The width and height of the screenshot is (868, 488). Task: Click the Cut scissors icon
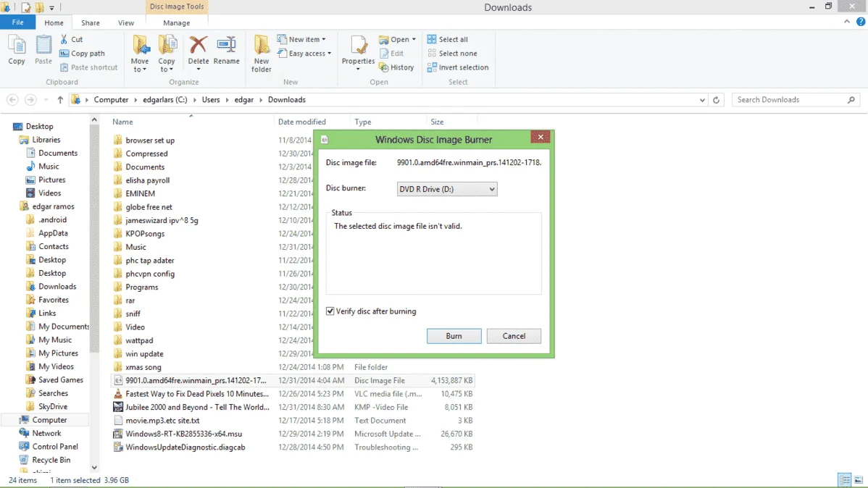click(x=64, y=39)
